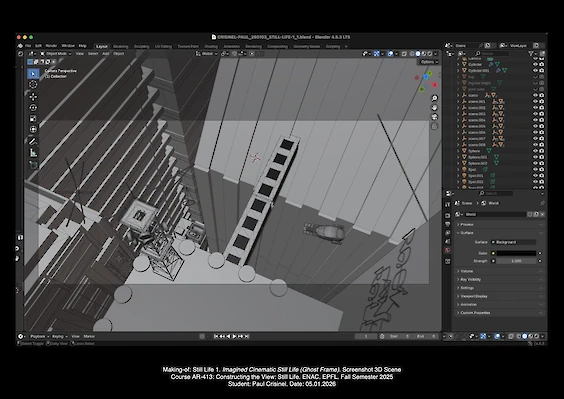
Task: Select the Transform tool
Action: click(33, 129)
